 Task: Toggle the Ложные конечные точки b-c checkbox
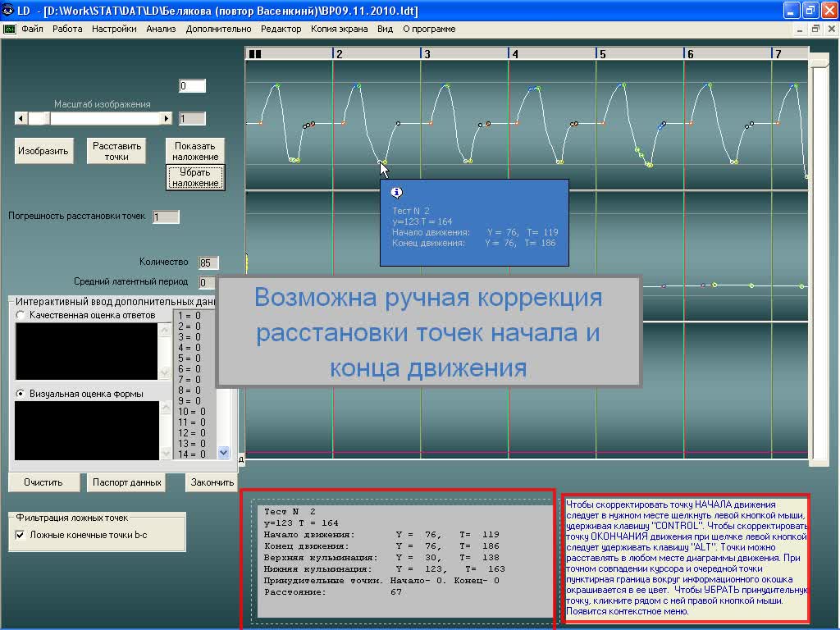tap(20, 535)
